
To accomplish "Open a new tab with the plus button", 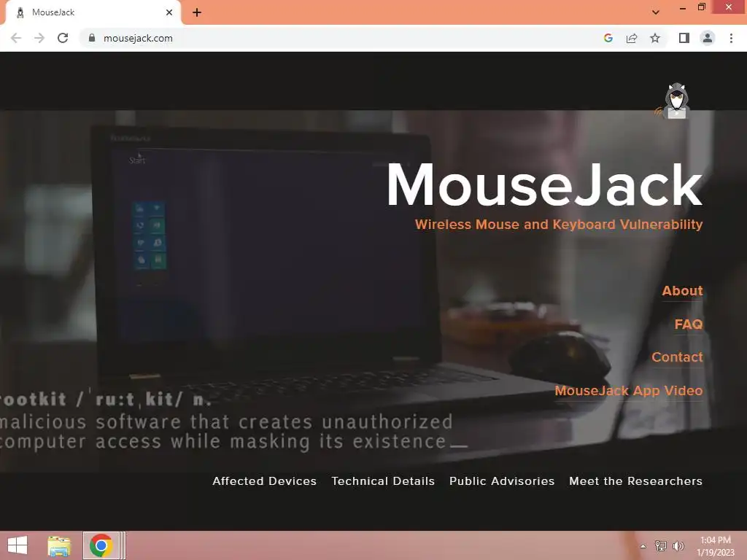I will click(197, 12).
